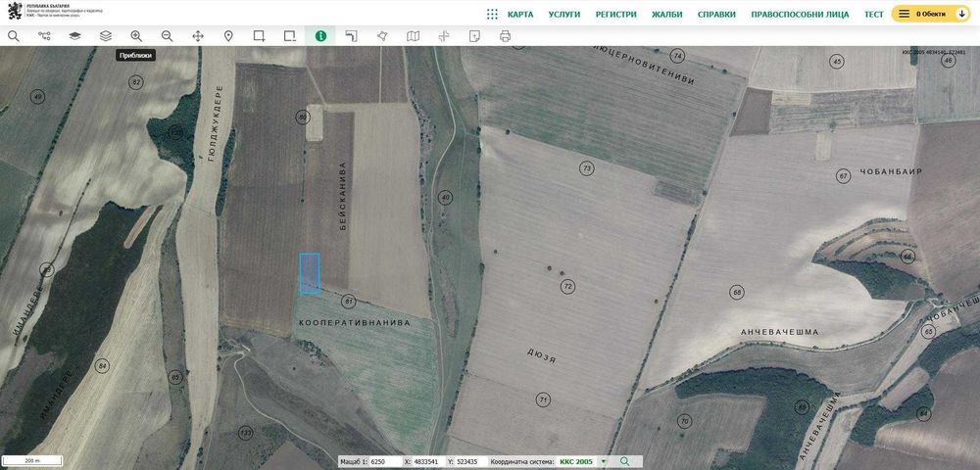Open ПРАВОСПОСОБНИ ЛИЦА menu

click(x=800, y=15)
